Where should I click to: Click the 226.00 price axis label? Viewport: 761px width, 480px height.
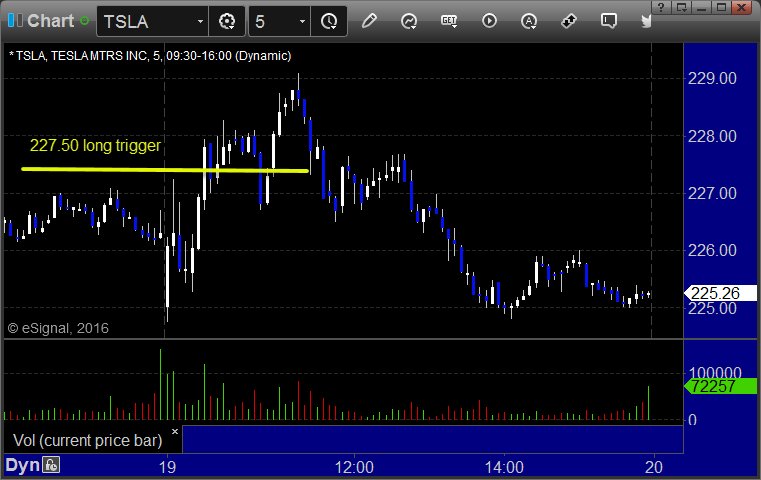click(712, 250)
